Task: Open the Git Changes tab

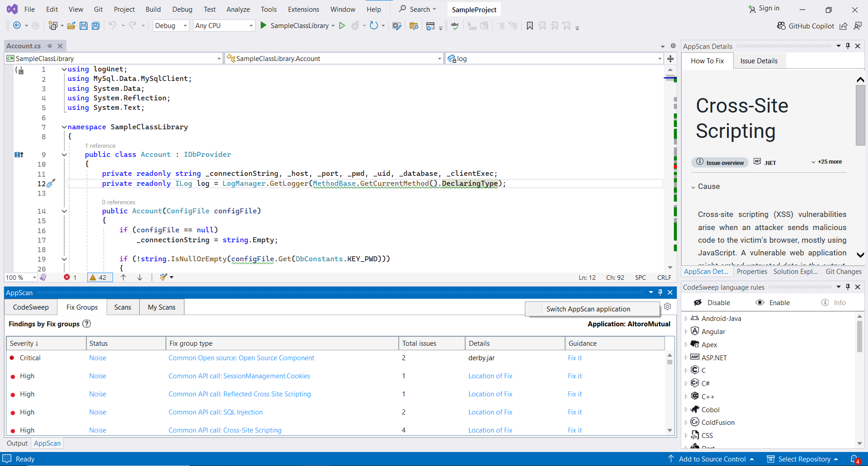Action: pyautogui.click(x=844, y=271)
